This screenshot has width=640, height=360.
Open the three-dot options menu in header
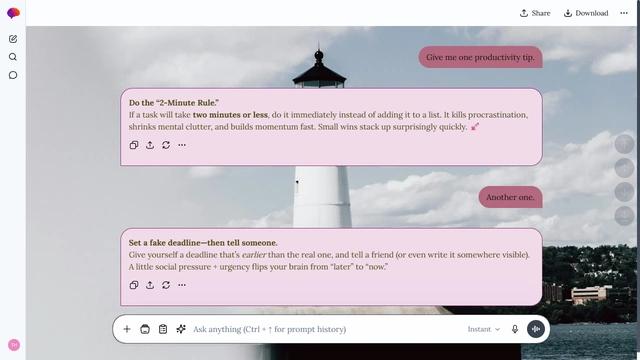click(624, 13)
